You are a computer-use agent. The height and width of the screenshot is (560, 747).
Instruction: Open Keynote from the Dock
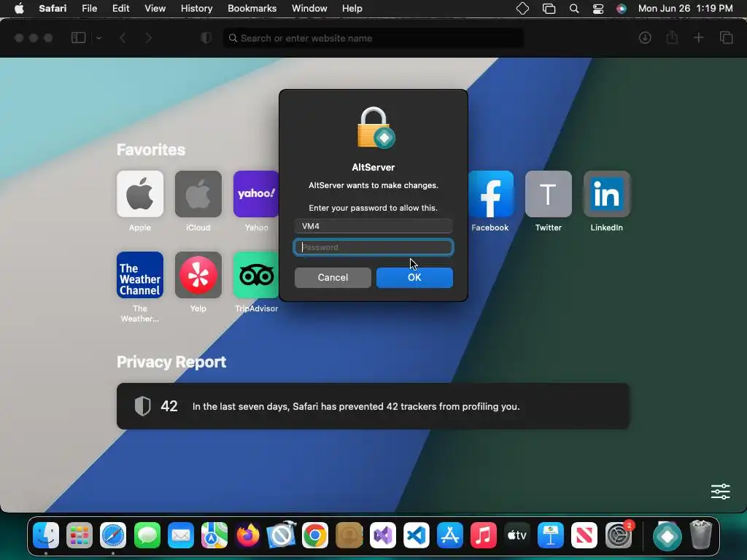click(x=551, y=536)
